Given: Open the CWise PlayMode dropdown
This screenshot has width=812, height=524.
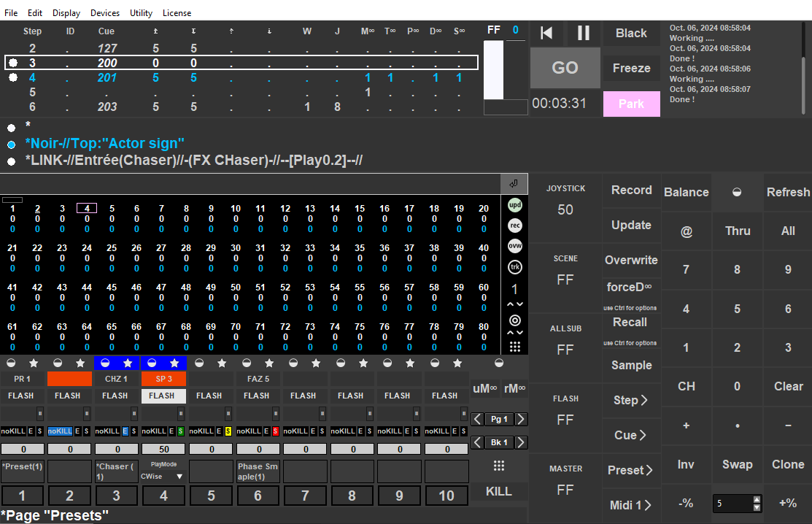Looking at the screenshot, I should (x=179, y=477).
